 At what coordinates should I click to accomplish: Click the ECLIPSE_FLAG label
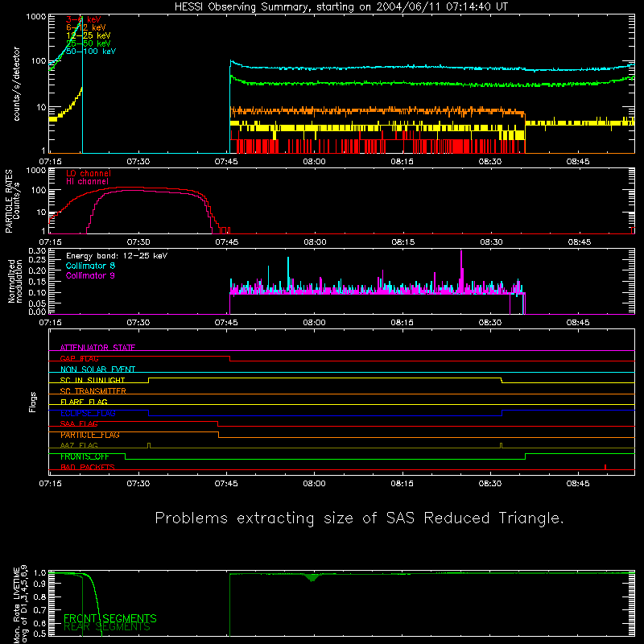pos(88,413)
